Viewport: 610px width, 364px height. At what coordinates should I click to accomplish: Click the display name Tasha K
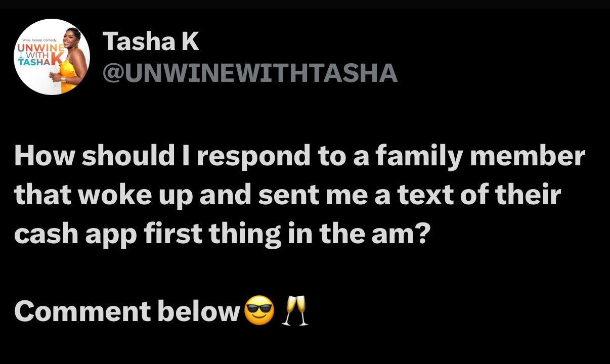pyautogui.click(x=151, y=42)
